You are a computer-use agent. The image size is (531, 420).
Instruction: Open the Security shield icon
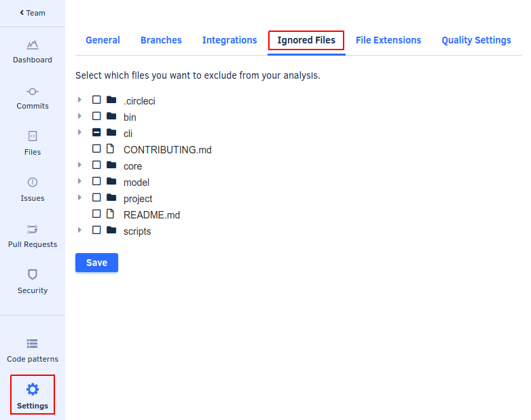(x=33, y=274)
